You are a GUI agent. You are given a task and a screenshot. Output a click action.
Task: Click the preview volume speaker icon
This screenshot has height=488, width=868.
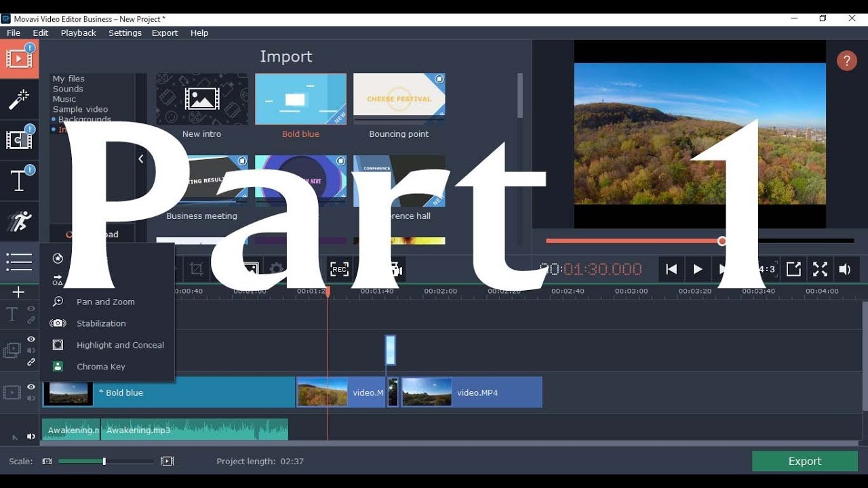(845, 269)
